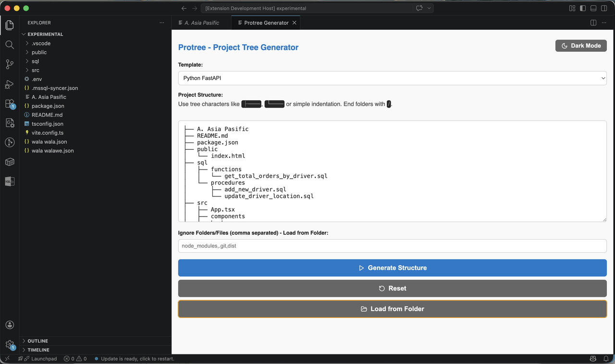615x364 pixels.
Task: Click the remote window icon in status bar
Action: (7, 359)
